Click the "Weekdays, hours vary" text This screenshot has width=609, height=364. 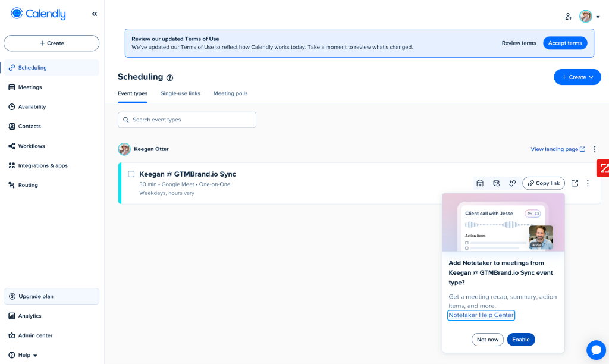(x=167, y=193)
